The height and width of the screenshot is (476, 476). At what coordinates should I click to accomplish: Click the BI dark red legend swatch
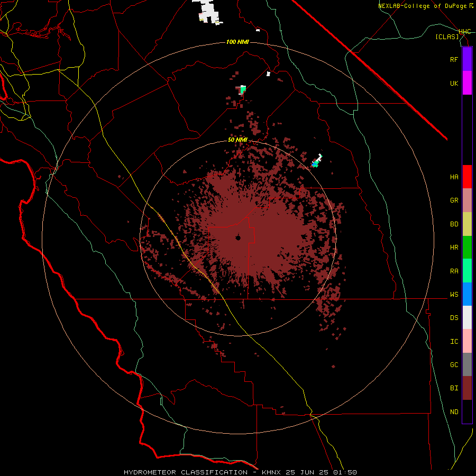pyautogui.click(x=467, y=388)
